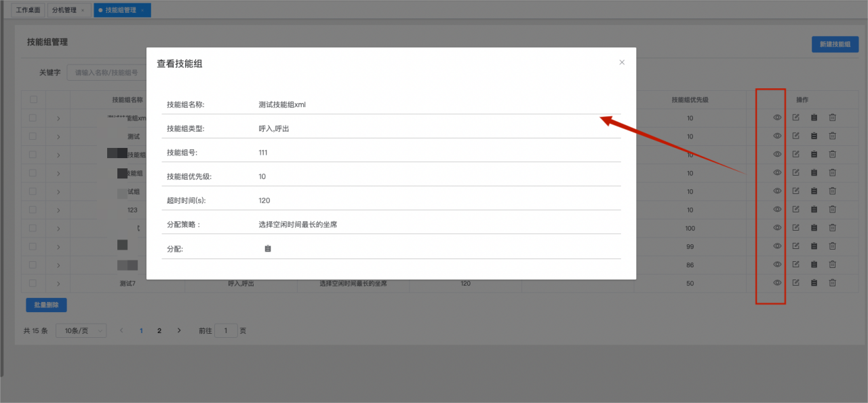Open the assignment clipboard in the priority 86 row

814,265
